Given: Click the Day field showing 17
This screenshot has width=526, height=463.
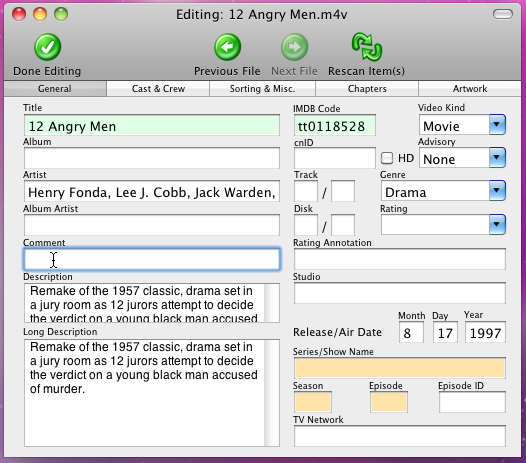Looking at the screenshot, I should pyautogui.click(x=445, y=332).
